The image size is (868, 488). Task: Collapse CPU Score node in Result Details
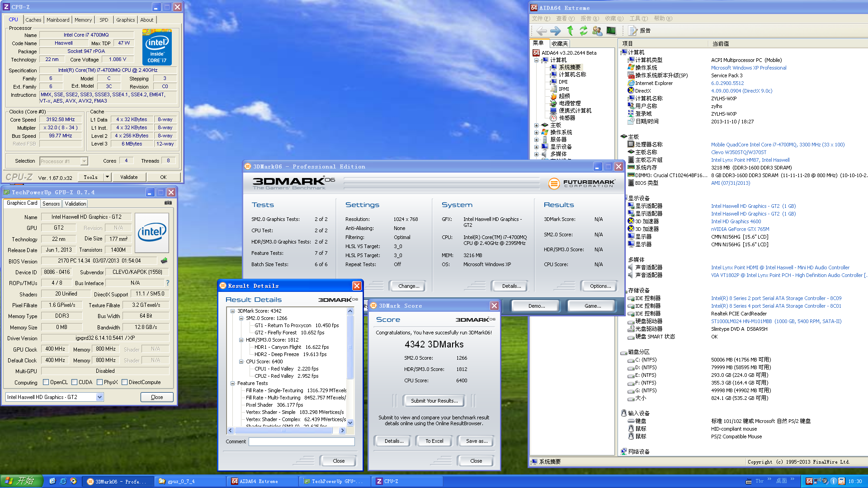(241, 361)
